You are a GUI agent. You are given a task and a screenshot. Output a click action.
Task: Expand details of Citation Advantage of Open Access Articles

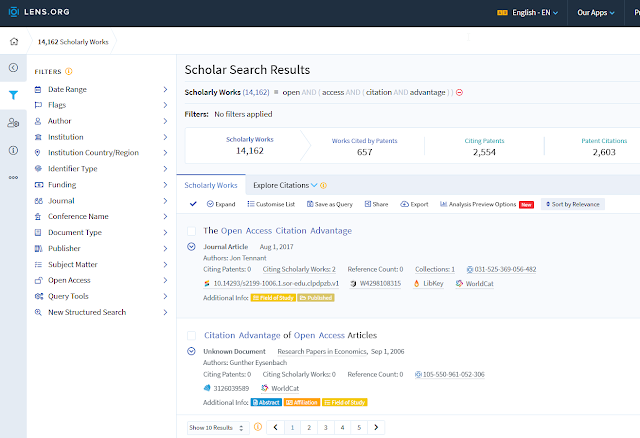pos(191,351)
